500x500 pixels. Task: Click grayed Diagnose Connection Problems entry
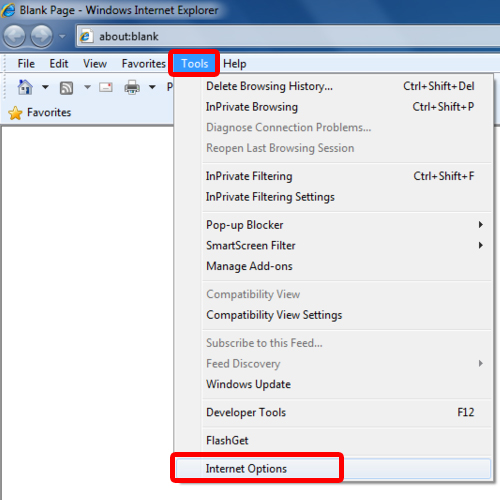pos(333,127)
